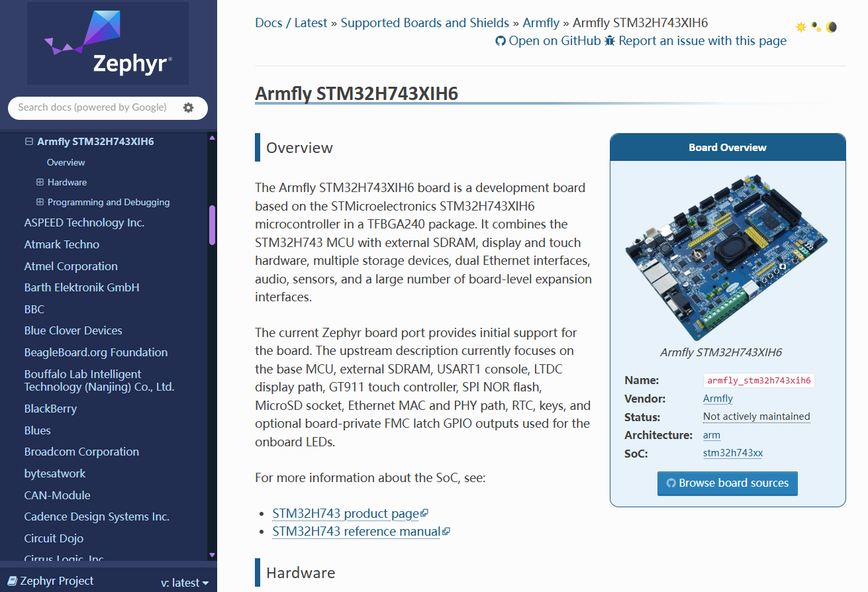Switch to light theme sun icon
The height and width of the screenshot is (592, 868).
801,27
